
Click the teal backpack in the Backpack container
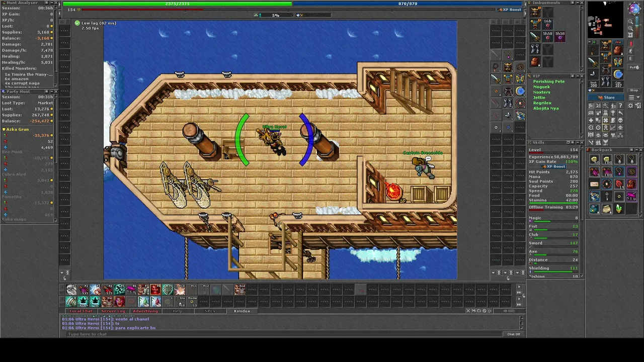(x=595, y=209)
